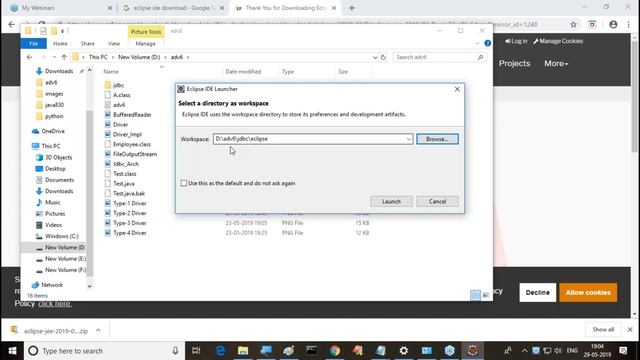640x360 pixels.
Task: Switch to the My Webinars tab
Action: tap(59, 8)
